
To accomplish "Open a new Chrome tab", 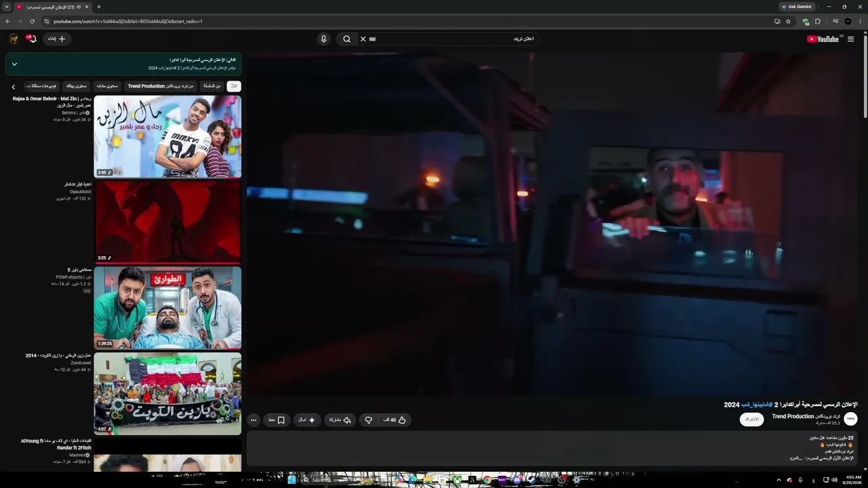I will click(98, 7).
